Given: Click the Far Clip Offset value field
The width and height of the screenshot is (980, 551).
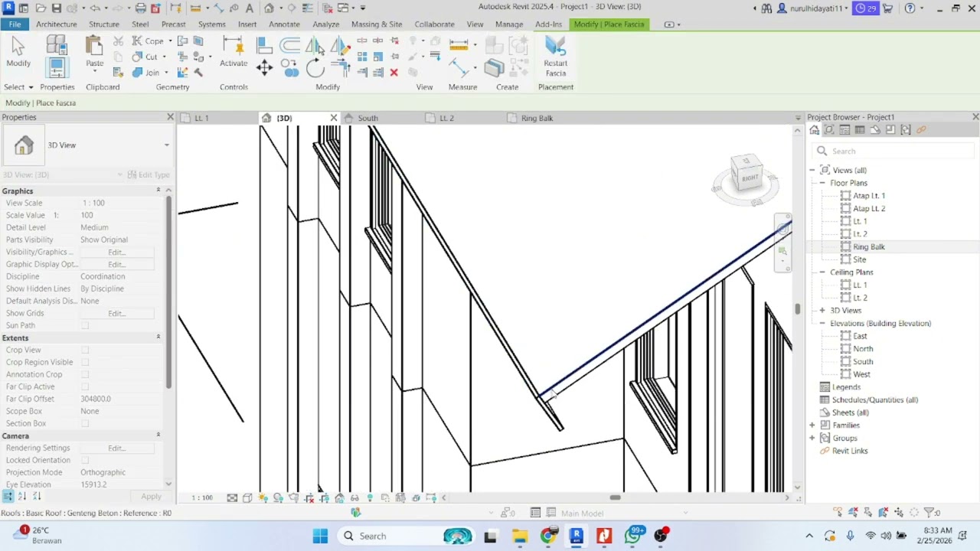Looking at the screenshot, I should tap(116, 399).
